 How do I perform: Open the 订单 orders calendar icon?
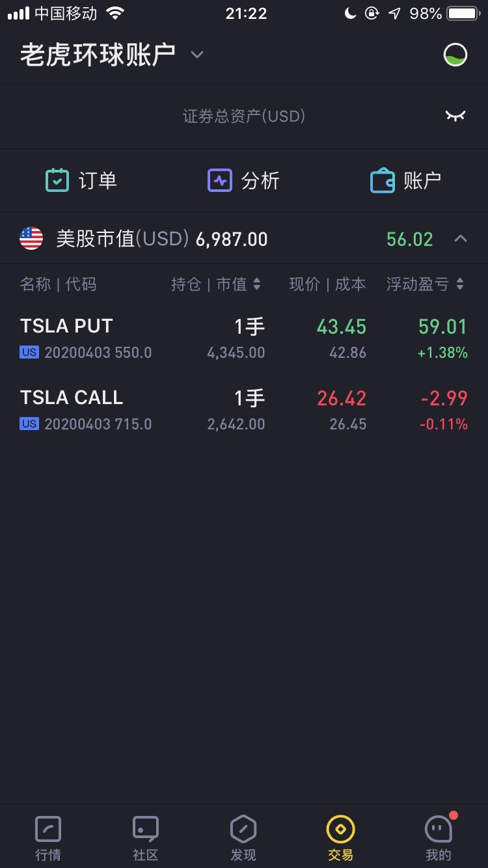point(57,180)
